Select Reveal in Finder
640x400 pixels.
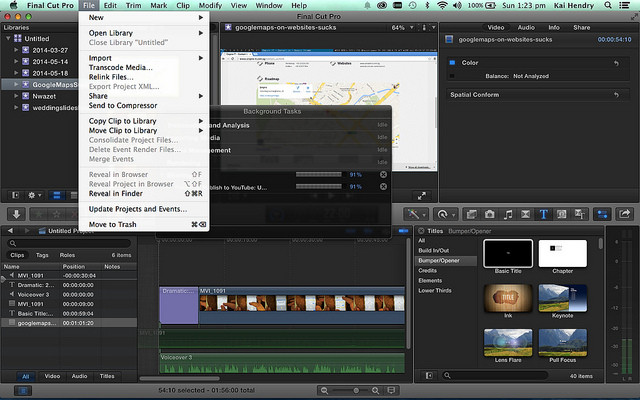pyautogui.click(x=144, y=193)
